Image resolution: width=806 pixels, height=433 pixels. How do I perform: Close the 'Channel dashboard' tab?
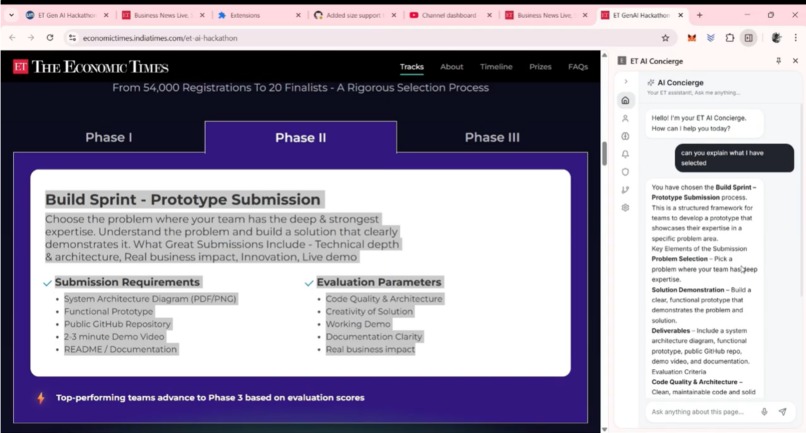tap(489, 15)
